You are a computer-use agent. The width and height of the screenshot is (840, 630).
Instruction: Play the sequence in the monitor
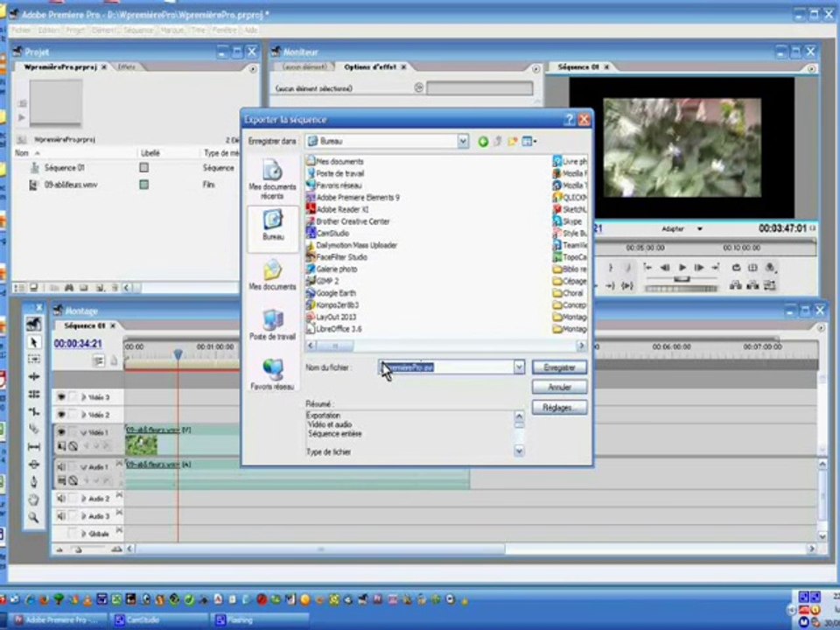[x=682, y=268]
